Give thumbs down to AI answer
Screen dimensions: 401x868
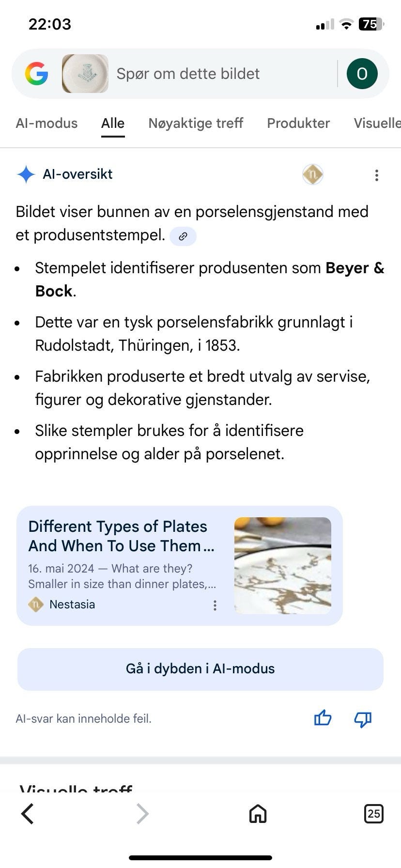[363, 719]
